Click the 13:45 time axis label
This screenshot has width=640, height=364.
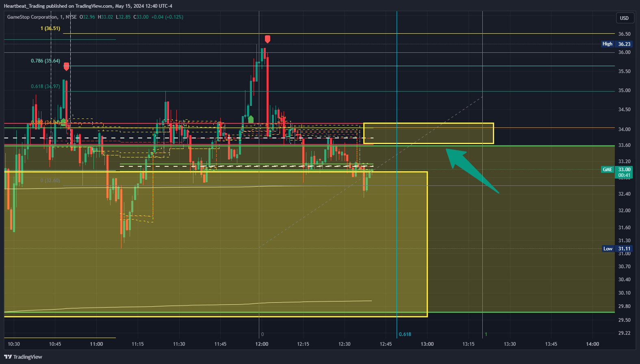pos(551,344)
